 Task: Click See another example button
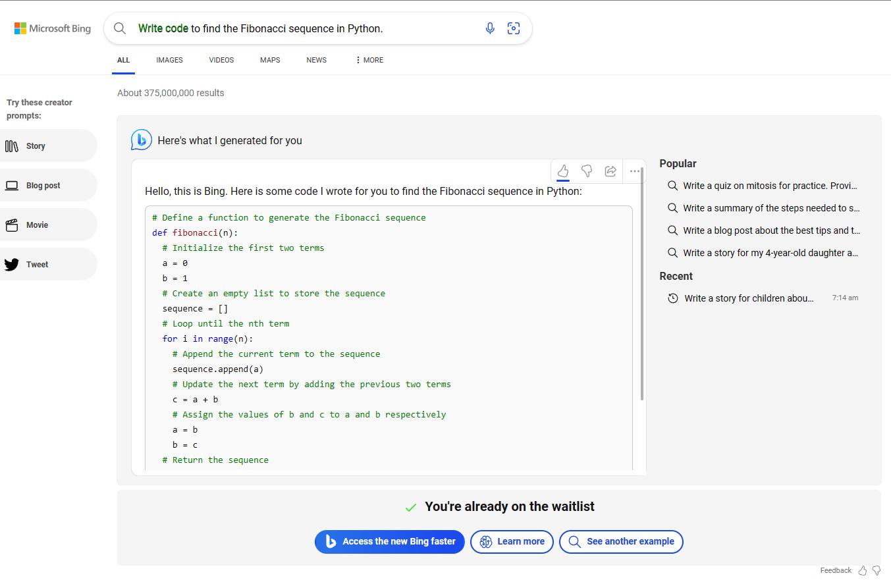[621, 542]
